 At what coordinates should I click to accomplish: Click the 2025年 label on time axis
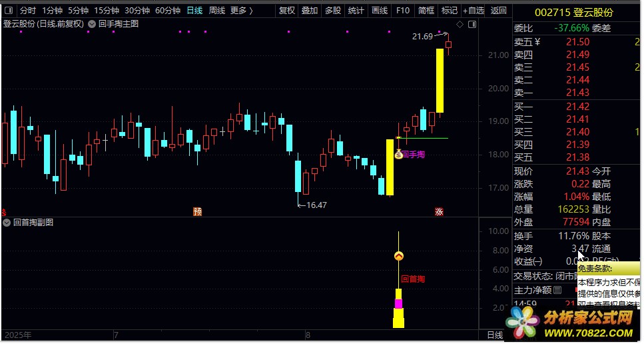tap(18, 335)
